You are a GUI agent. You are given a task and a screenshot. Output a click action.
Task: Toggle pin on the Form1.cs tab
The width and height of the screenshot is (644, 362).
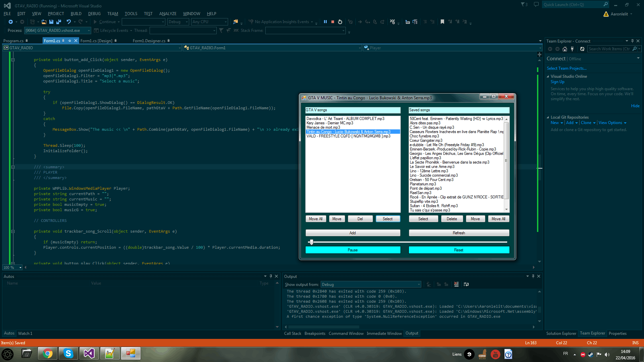coord(70,41)
